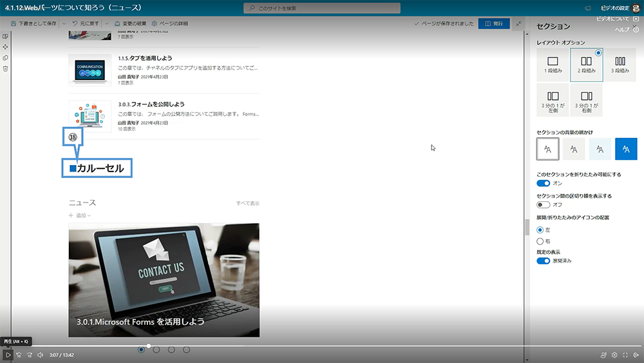Play the video with the play button
644x363 pixels.
[8, 355]
